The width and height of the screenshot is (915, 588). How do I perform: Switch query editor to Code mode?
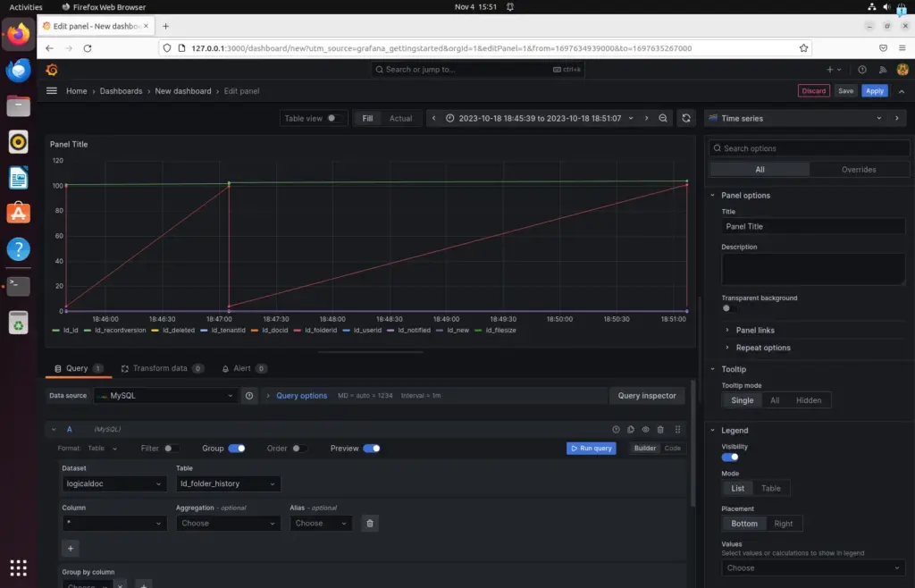point(672,449)
